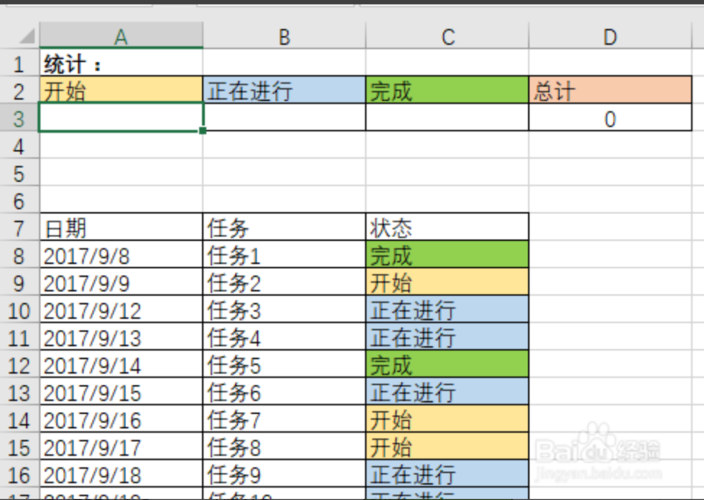The width and height of the screenshot is (704, 500).
Task: Click date cell 2017/9/15
Action: 121,392
